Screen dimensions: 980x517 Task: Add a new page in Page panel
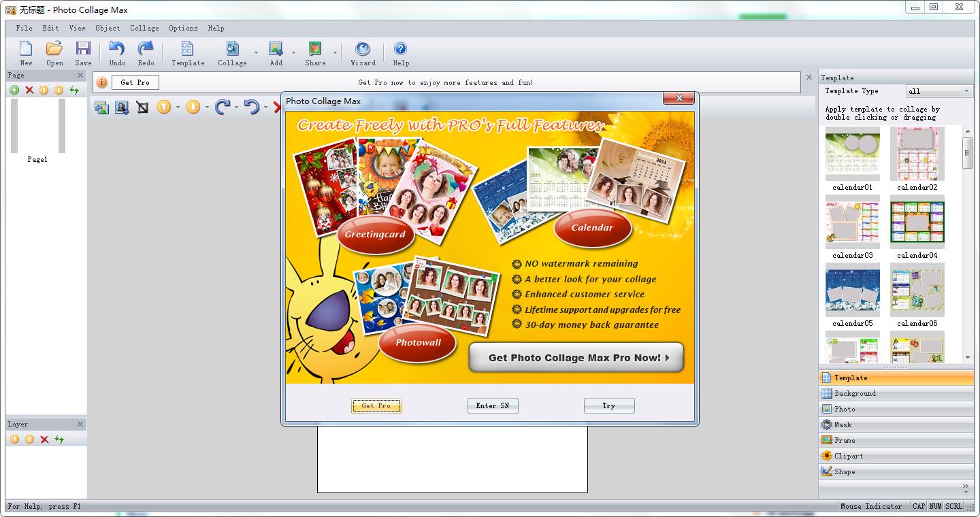[x=14, y=90]
